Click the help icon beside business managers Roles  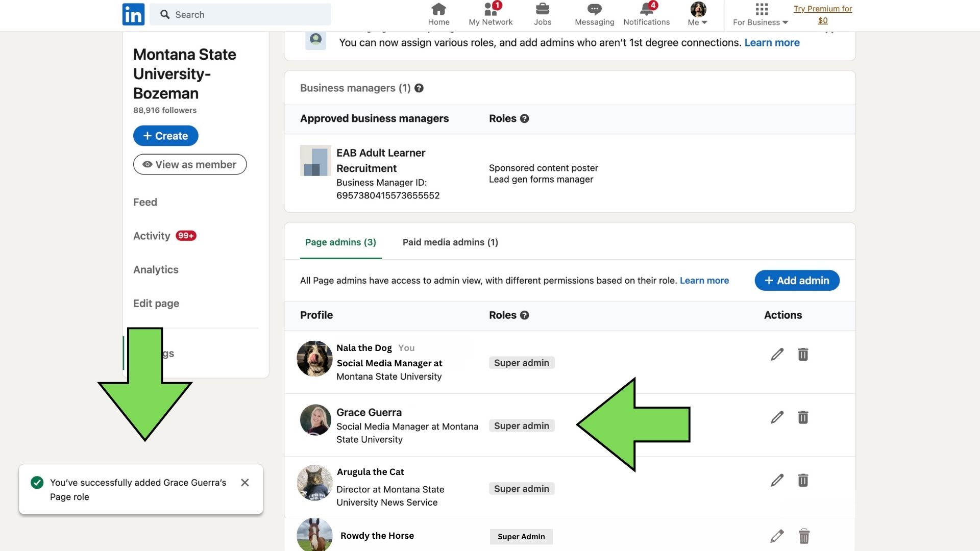[x=524, y=118]
